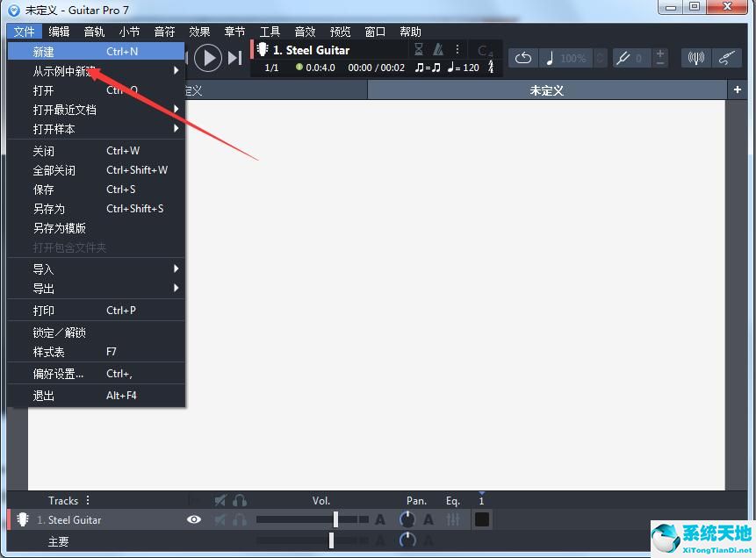Image resolution: width=756 pixels, height=558 pixels.
Task: Toggle visibility eye for Steel Guitar track
Action: tap(194, 519)
